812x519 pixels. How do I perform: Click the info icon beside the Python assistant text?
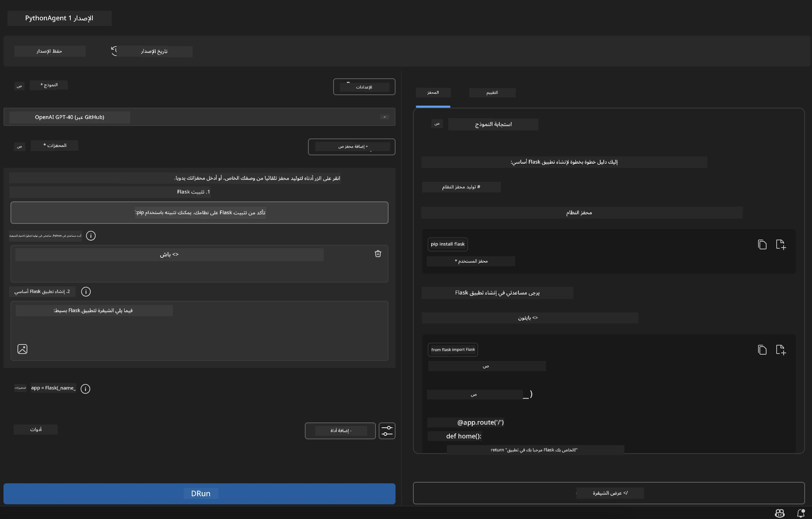[91, 236]
